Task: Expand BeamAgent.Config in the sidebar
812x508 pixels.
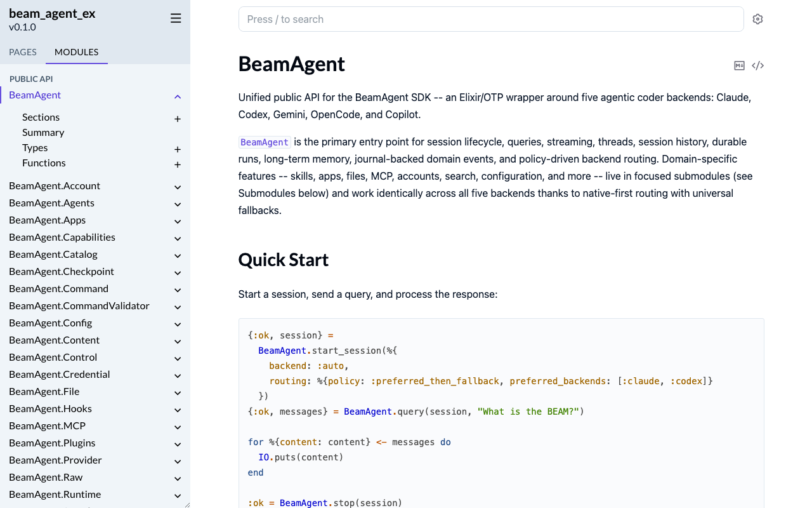Action: coord(178,324)
